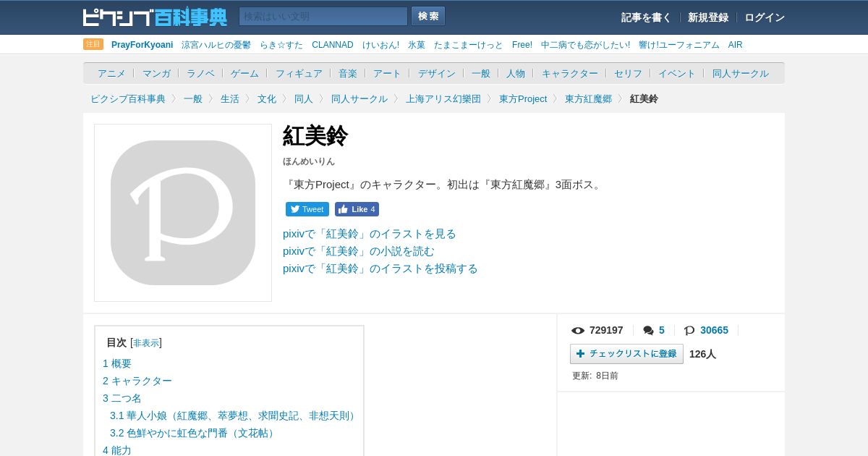
Task: Select フィギュア category menu
Action: 299,73
